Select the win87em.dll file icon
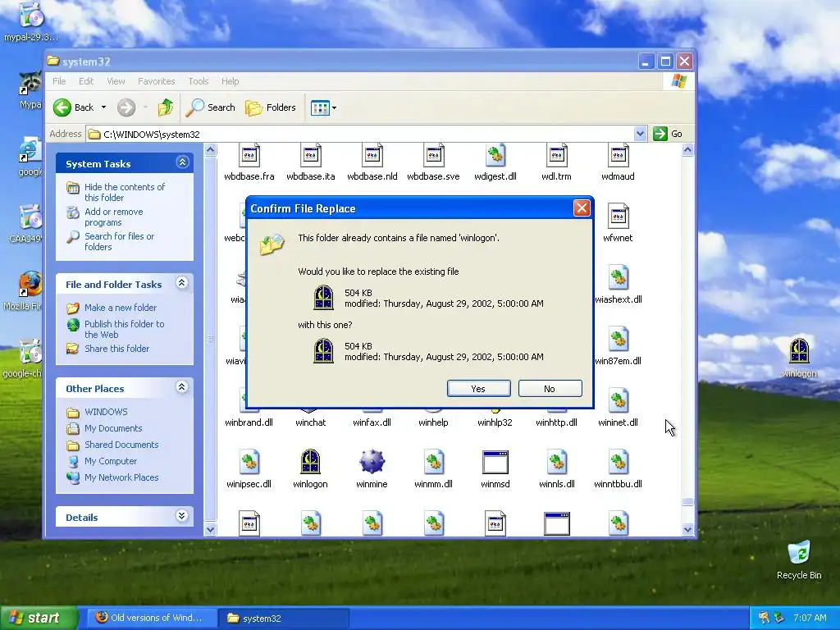 point(619,340)
